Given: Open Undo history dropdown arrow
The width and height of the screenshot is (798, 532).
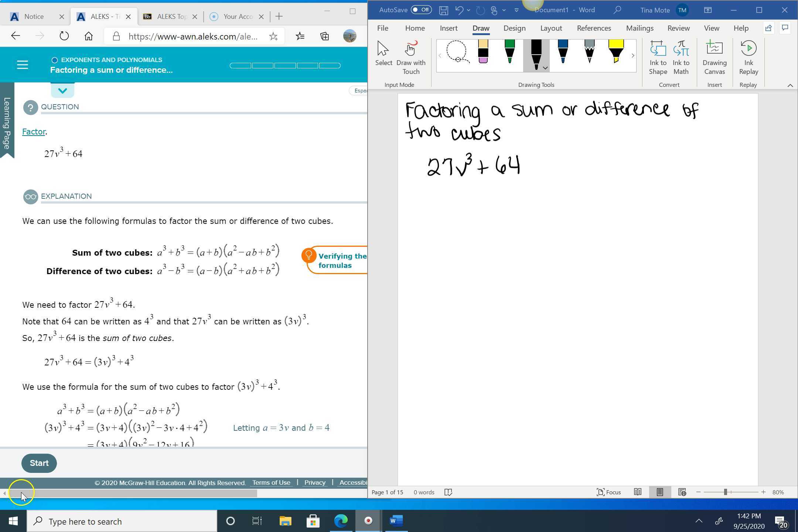Looking at the screenshot, I should [x=468, y=10].
